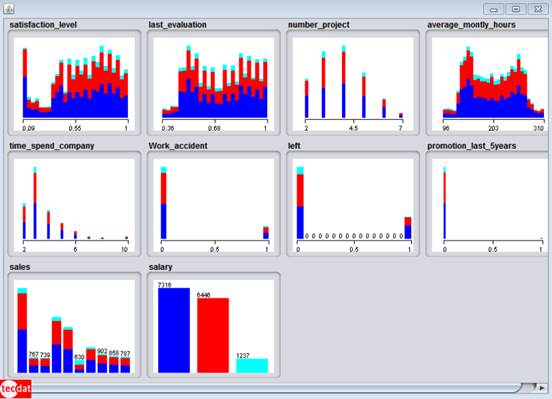Click the satisfaction_level title label
552x399 pixels.
pos(43,25)
